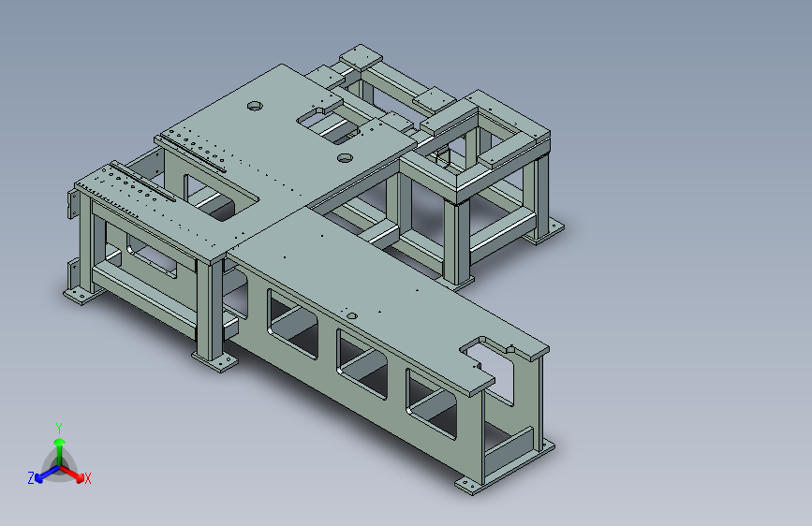Select the round hole on the long beam's top face
Viewport: 812px width, 526px height.
coord(351,315)
